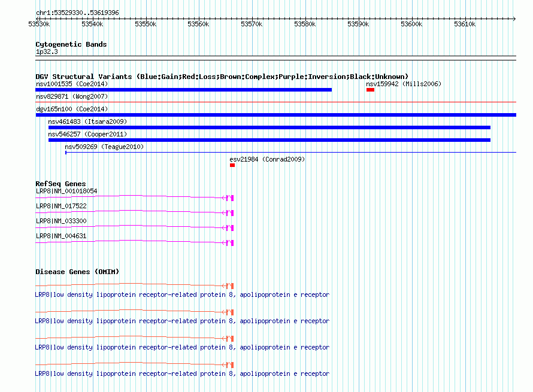Click the red esv21984 loss block

[232, 165]
